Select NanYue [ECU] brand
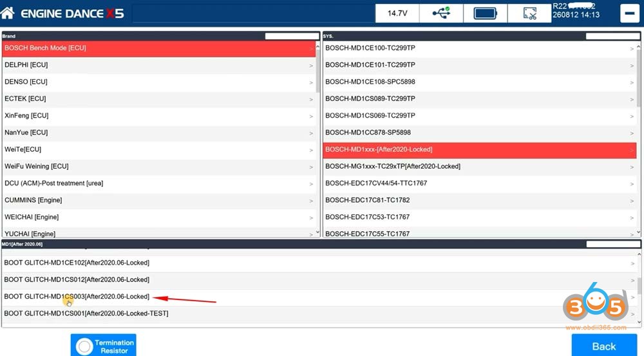Viewport: 644px width, 356px height. point(159,133)
